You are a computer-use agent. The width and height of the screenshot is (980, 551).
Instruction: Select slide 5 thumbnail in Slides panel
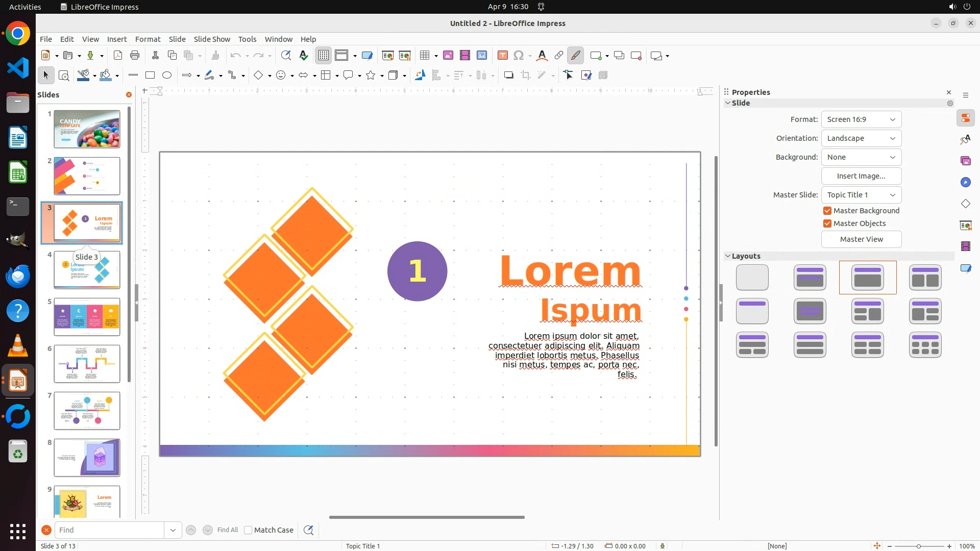[x=87, y=317]
